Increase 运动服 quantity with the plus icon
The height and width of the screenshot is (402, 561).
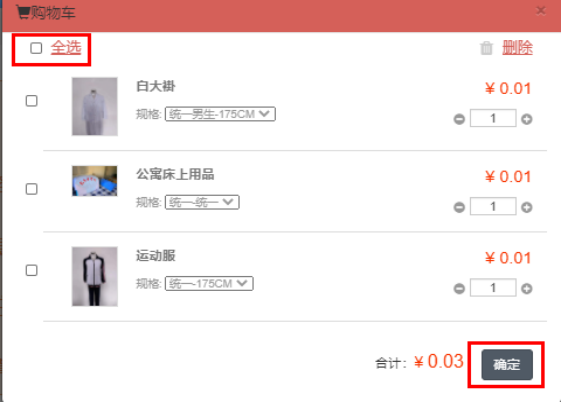(x=526, y=288)
